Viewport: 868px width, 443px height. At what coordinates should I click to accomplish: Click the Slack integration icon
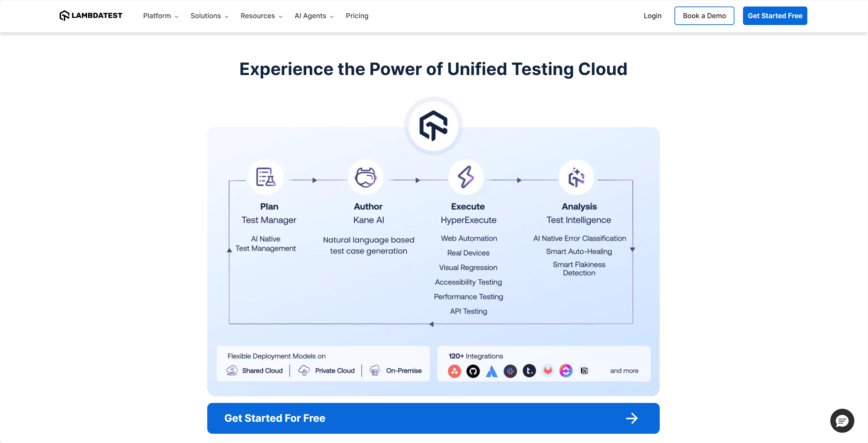tap(510, 371)
